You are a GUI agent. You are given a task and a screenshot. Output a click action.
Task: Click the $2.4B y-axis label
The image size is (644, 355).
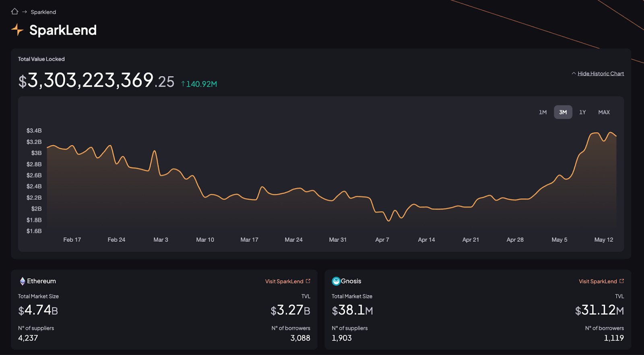34,186
